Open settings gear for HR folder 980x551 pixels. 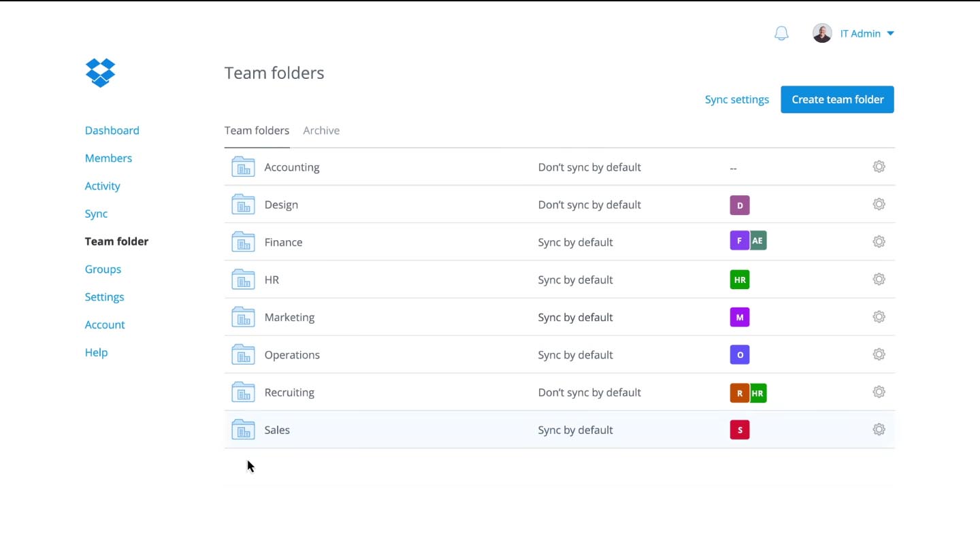point(879,279)
